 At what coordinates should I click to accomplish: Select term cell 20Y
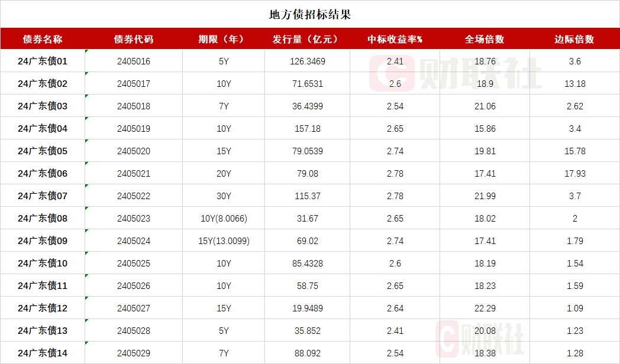224,174
